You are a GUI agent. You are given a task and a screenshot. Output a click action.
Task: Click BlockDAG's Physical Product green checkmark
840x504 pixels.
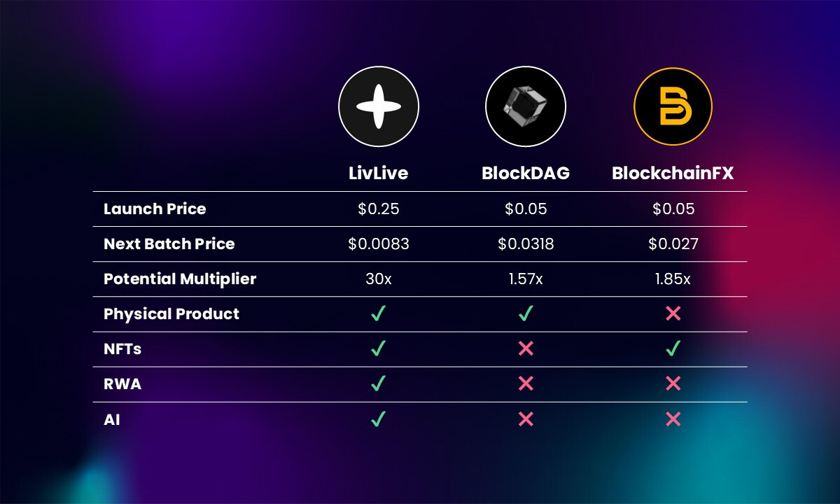tap(526, 314)
